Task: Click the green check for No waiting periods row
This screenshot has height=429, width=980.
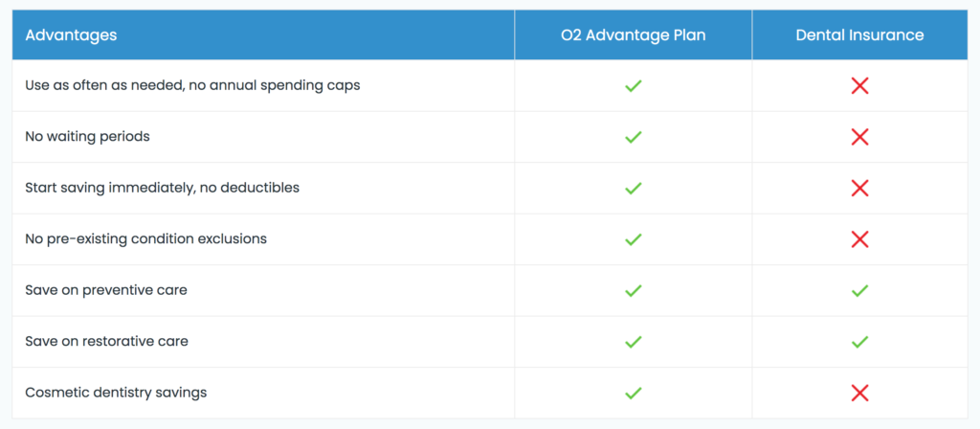Action: coord(634,137)
